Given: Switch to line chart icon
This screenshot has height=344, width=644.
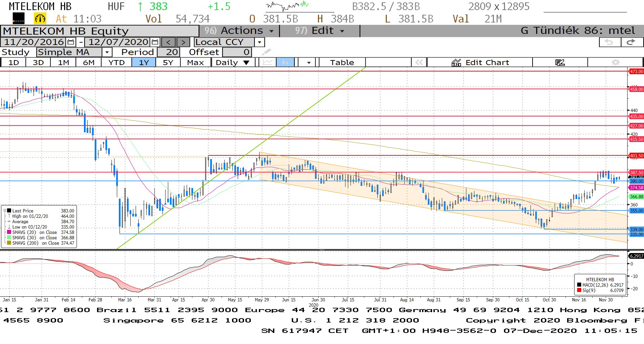Looking at the screenshot, I should click(x=268, y=62).
